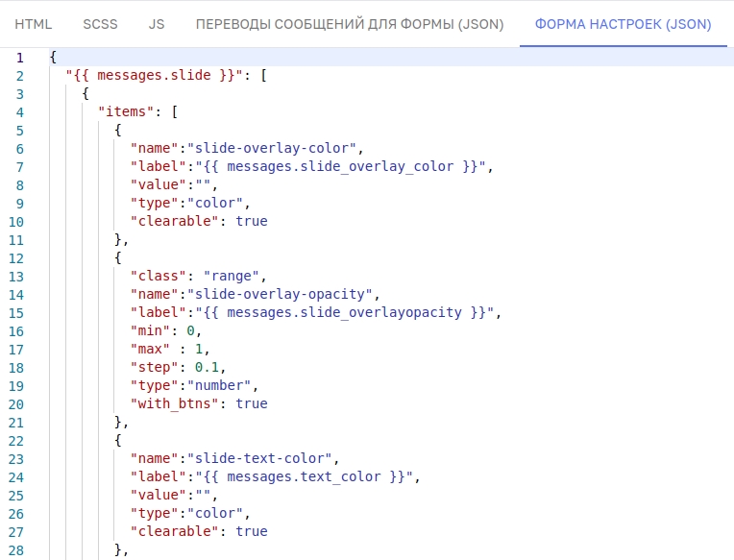This screenshot has width=734, height=560.
Task: Click the "with_btns" key
Action: point(175,403)
